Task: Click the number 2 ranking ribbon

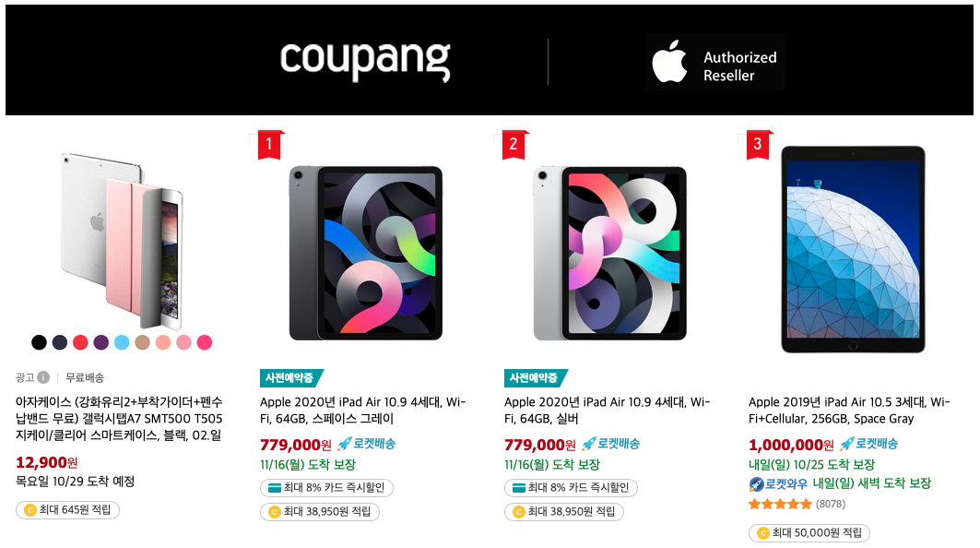Action: (514, 145)
